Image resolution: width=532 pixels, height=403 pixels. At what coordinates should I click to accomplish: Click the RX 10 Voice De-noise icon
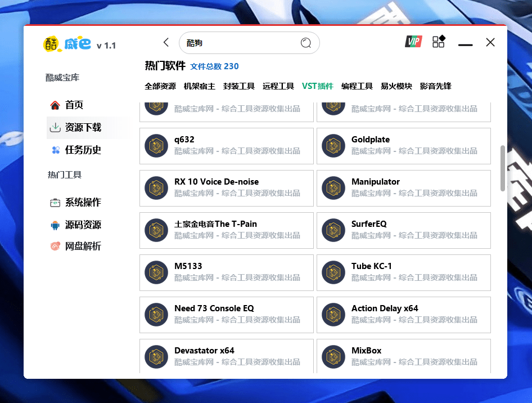pos(156,188)
